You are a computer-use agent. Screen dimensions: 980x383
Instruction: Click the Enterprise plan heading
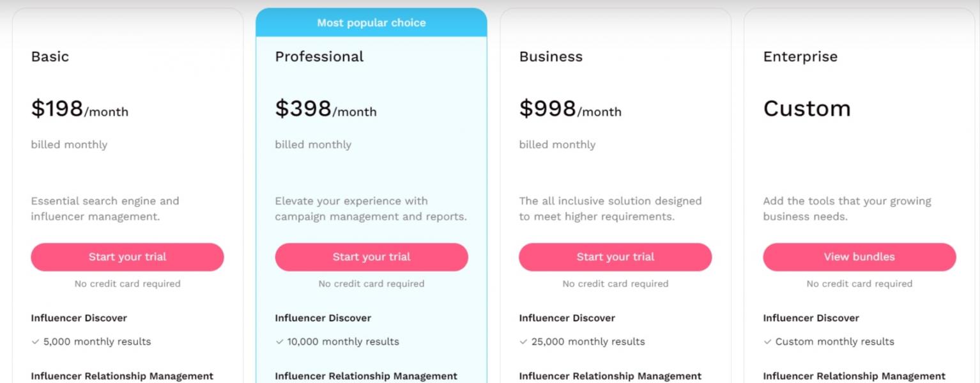(x=800, y=56)
